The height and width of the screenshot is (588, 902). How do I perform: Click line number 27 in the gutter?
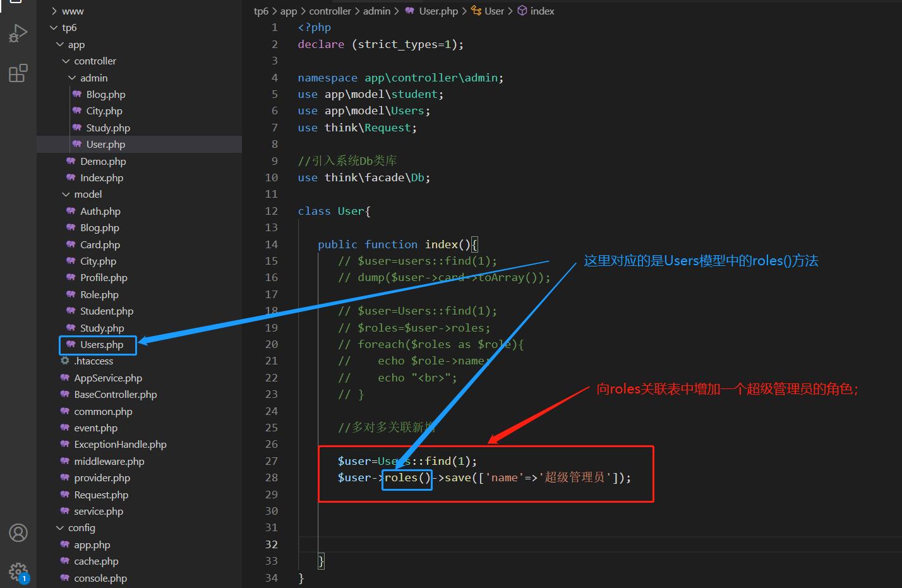pos(271,461)
